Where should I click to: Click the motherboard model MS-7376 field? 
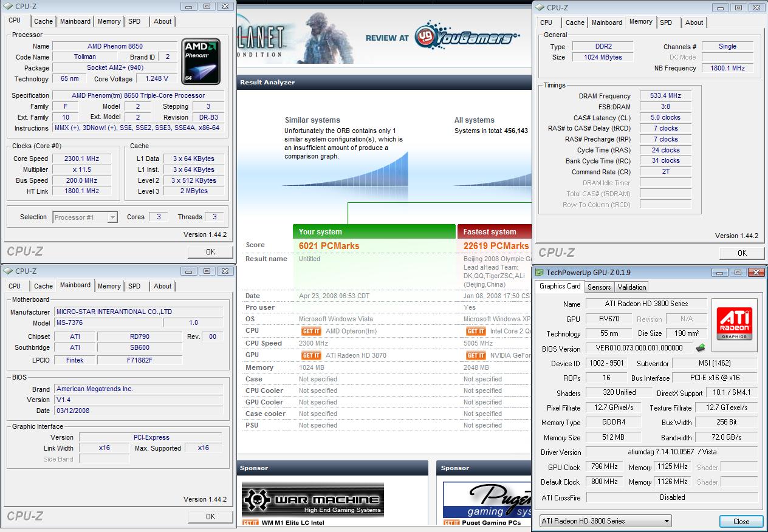click(x=108, y=323)
